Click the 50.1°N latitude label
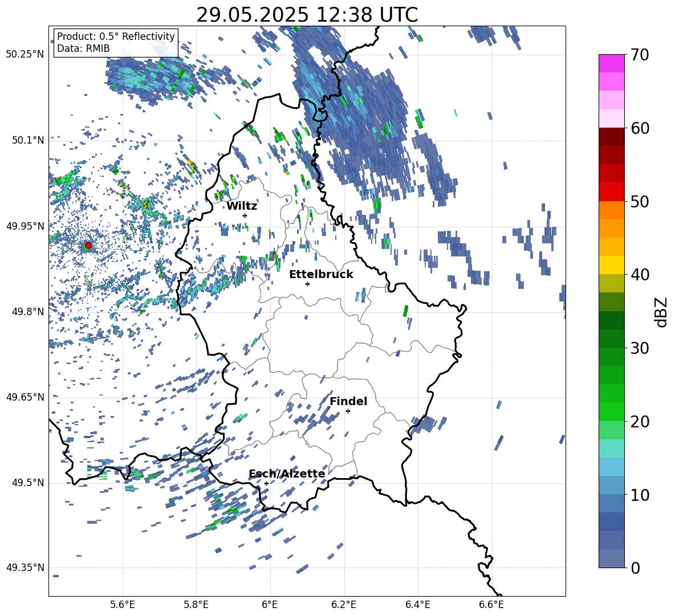This screenshot has height=616, width=675. [x=27, y=140]
